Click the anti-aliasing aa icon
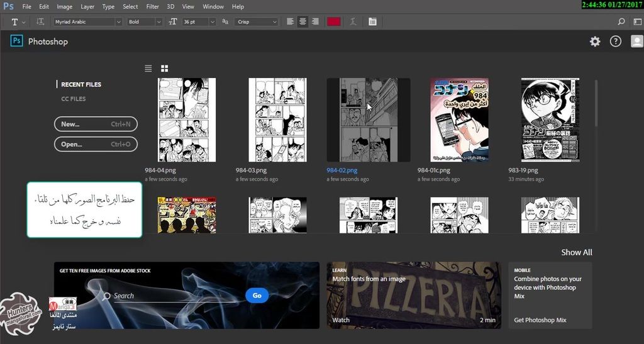Image resolution: width=644 pixels, height=344 pixels. 225,22
